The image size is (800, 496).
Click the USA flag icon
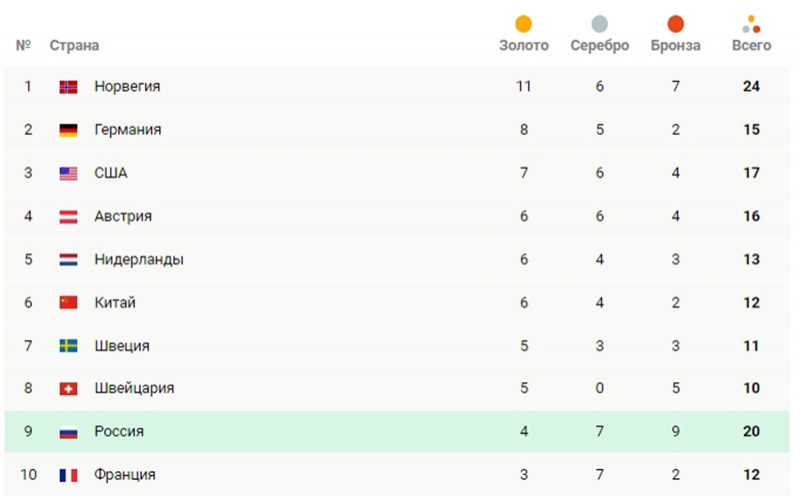[68, 173]
